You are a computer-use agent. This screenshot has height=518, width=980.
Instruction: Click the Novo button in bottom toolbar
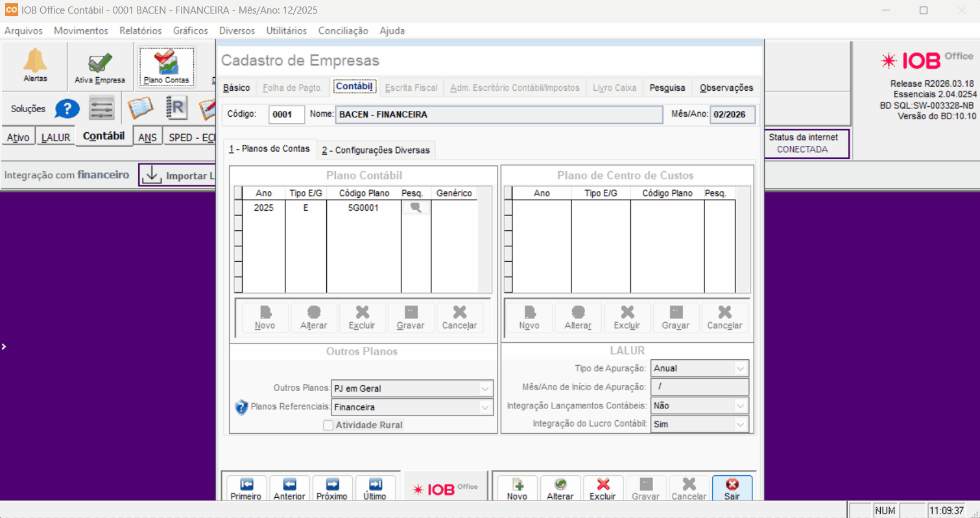(517, 489)
